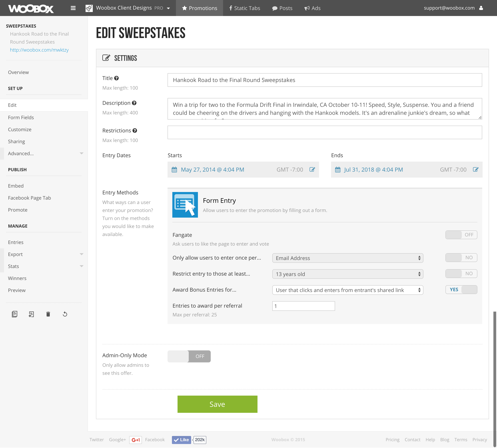Open the Static Tabs tab
The width and height of the screenshot is (497, 448).
(x=245, y=8)
